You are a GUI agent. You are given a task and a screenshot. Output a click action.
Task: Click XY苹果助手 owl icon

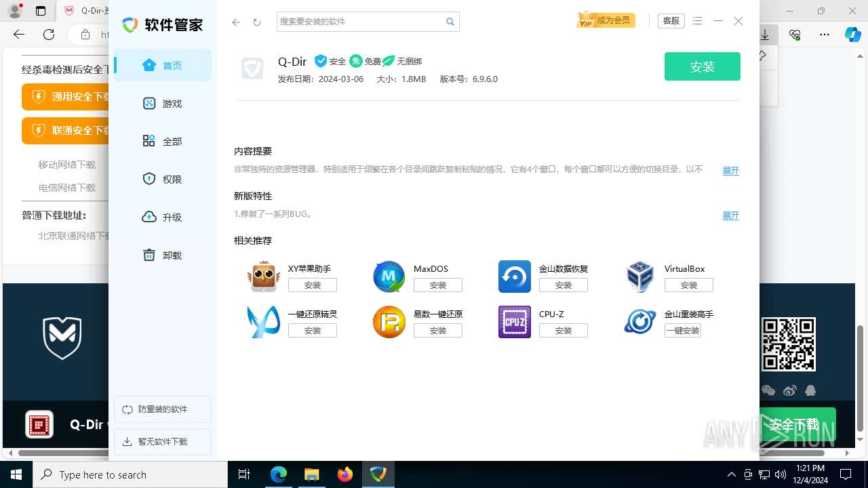click(264, 277)
